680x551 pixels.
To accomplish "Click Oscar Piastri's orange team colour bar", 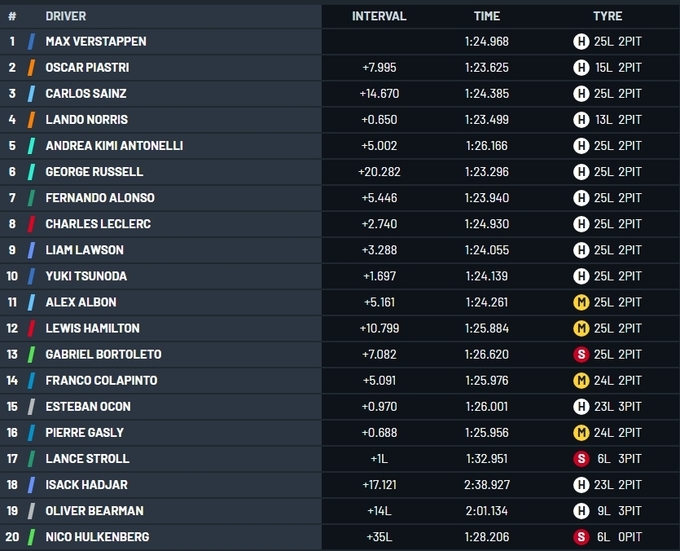I will click(31, 68).
